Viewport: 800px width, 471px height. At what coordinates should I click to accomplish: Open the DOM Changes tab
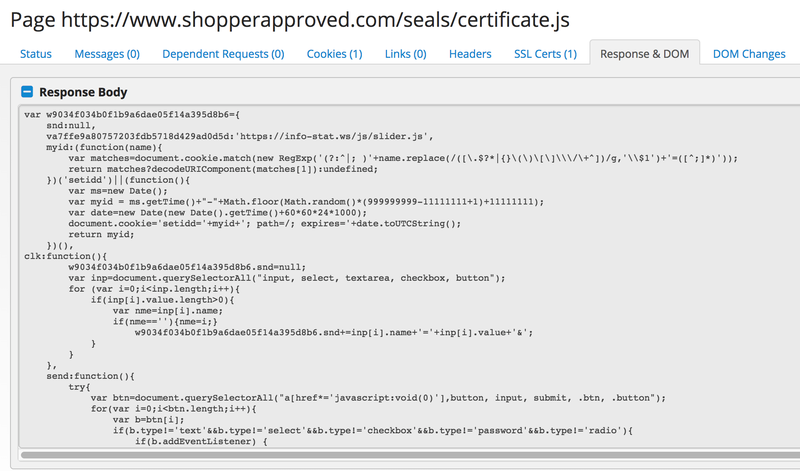[x=749, y=54]
